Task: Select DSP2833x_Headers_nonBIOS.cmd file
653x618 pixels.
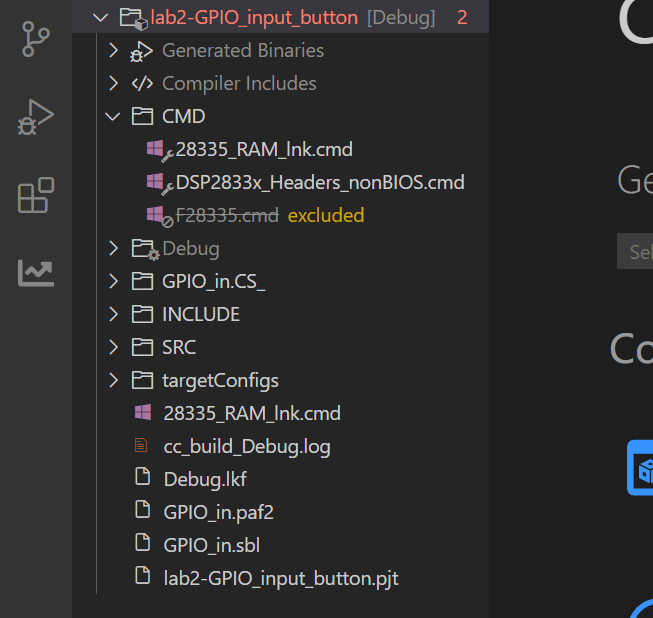Action: pos(319,182)
